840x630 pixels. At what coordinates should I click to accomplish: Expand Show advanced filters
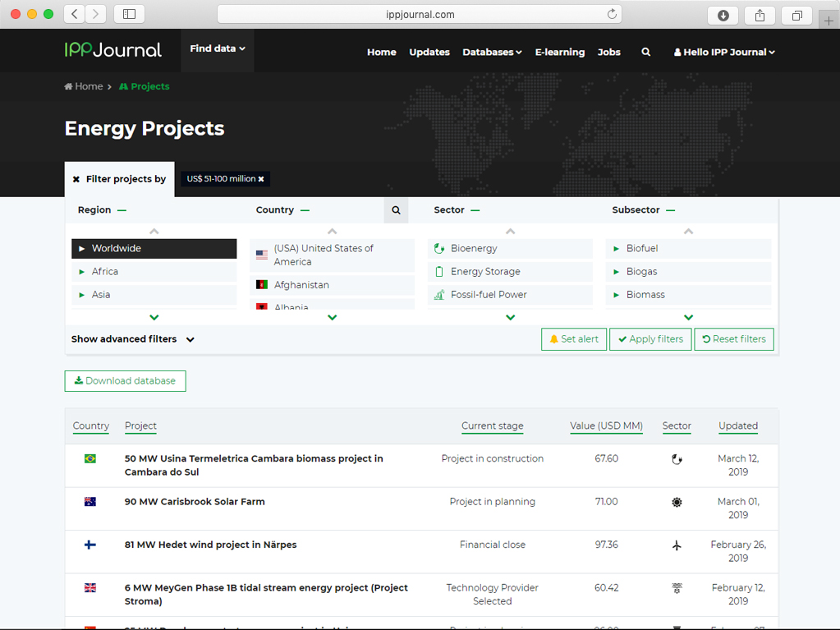point(132,339)
